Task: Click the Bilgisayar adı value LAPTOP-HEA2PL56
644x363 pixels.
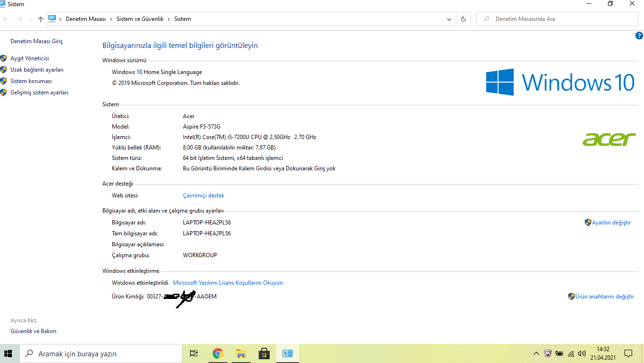Action: point(207,223)
